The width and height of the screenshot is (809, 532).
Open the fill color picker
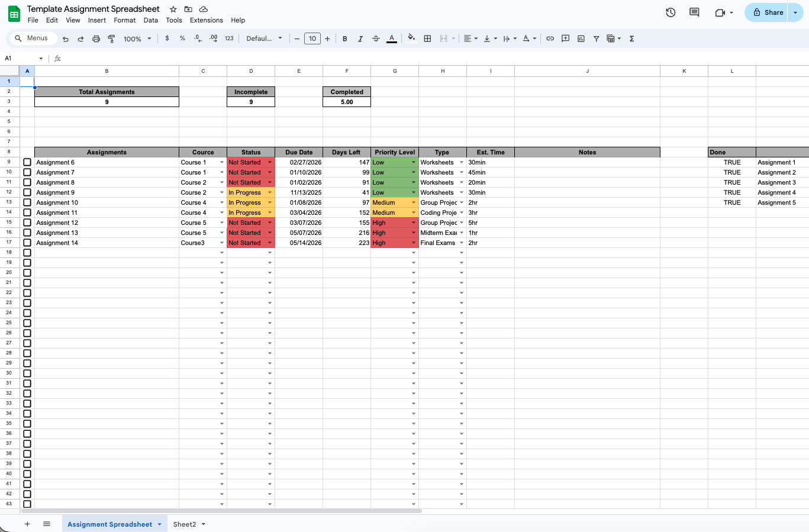click(x=411, y=38)
